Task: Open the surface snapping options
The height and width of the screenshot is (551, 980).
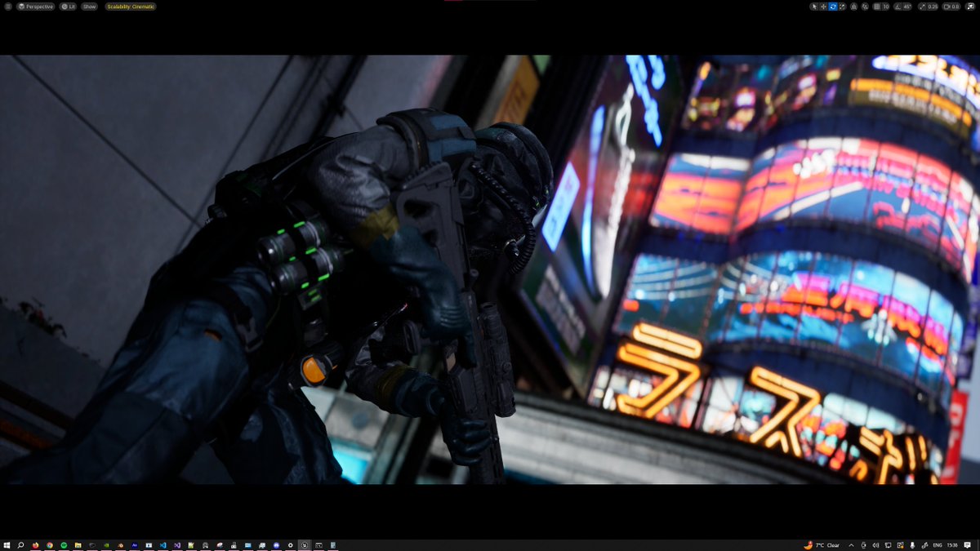Action: tap(865, 7)
